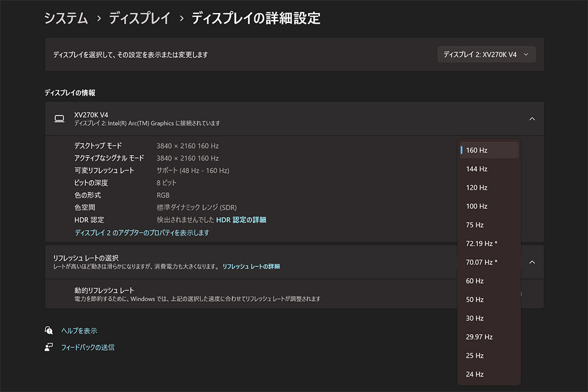Click the feedback icon next to フィードバックの送信
This screenshot has height=392, width=588.
(x=49, y=347)
